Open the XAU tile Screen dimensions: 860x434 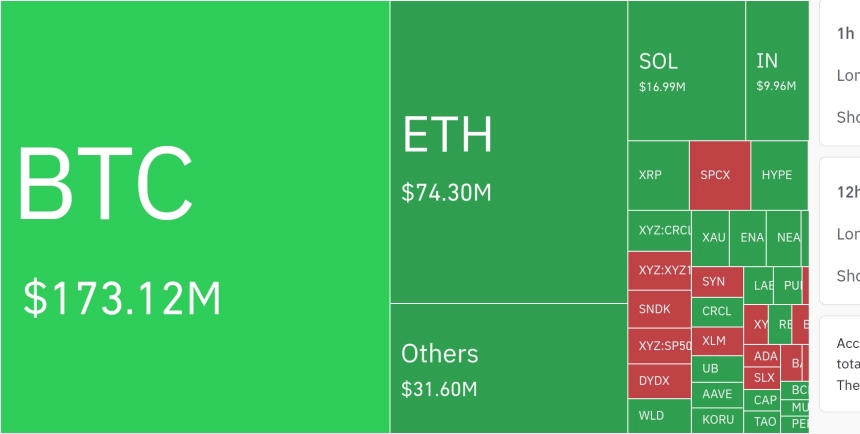tap(710, 238)
